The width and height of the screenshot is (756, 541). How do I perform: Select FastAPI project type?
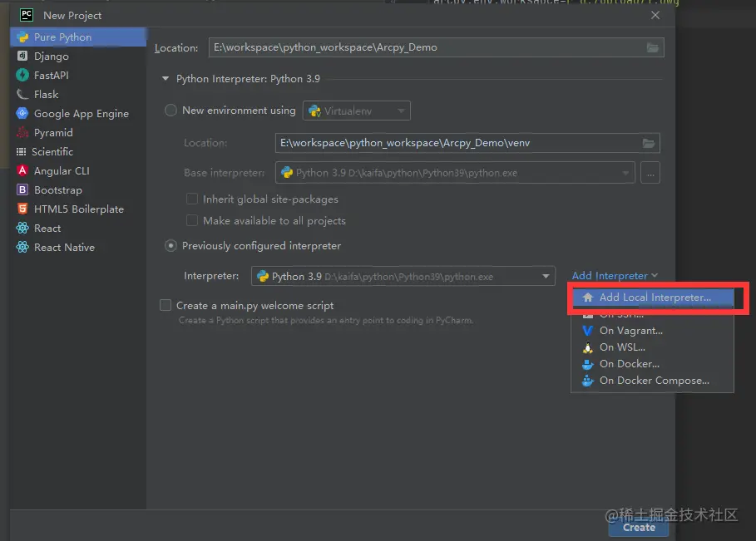tap(78, 75)
